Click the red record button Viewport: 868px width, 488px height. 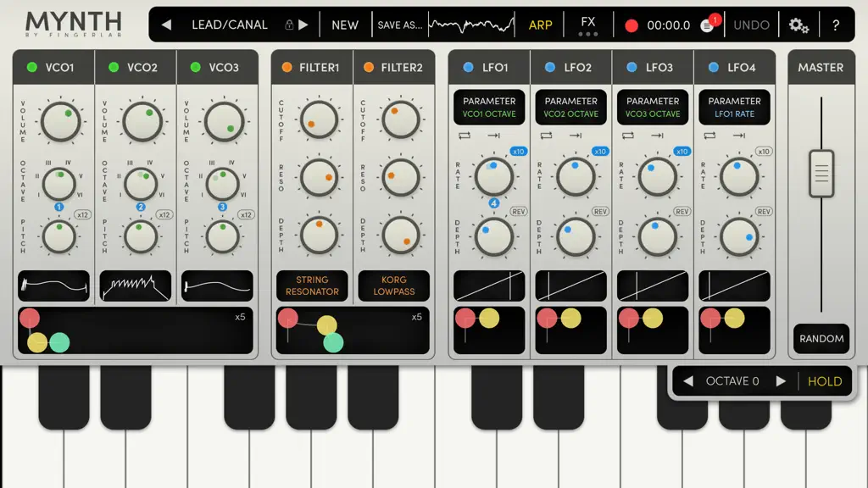point(631,25)
